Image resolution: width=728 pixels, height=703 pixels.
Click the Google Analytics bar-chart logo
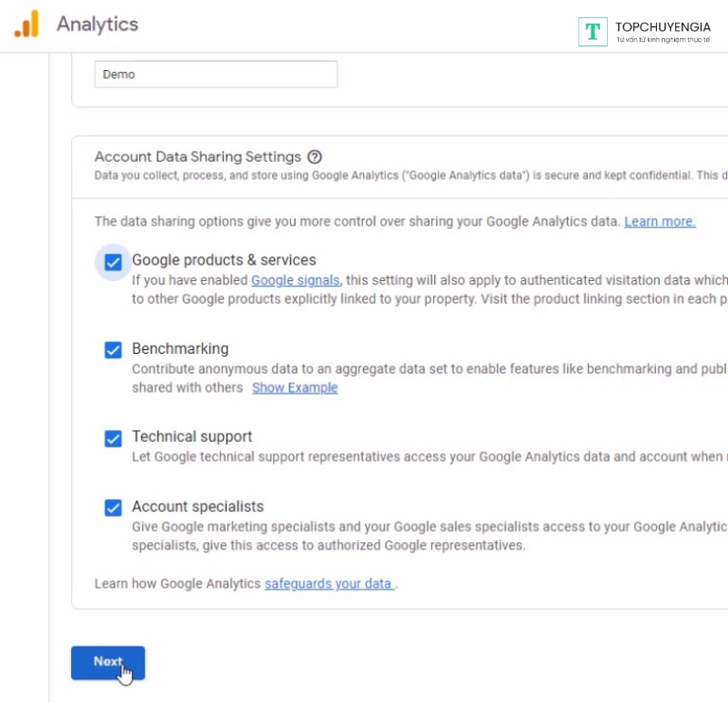tap(26, 24)
